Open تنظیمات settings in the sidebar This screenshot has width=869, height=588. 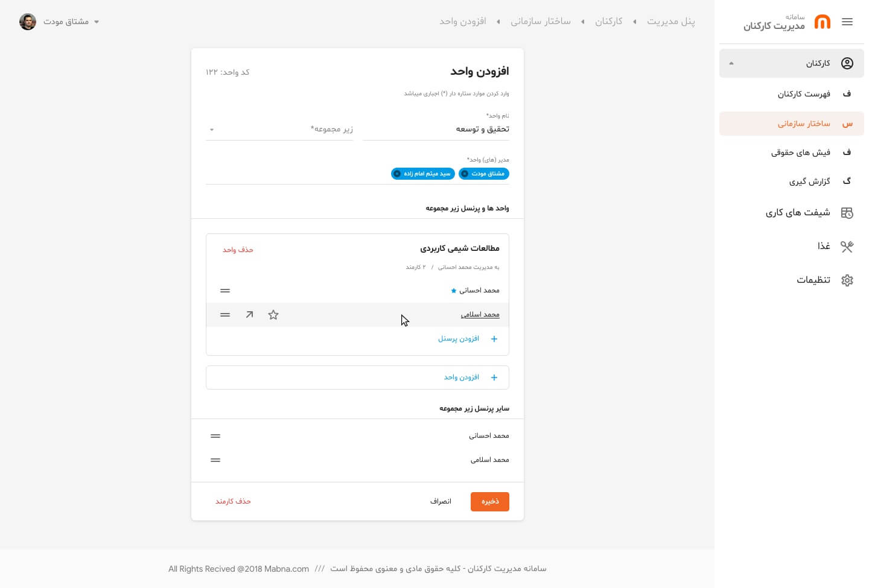click(x=813, y=280)
